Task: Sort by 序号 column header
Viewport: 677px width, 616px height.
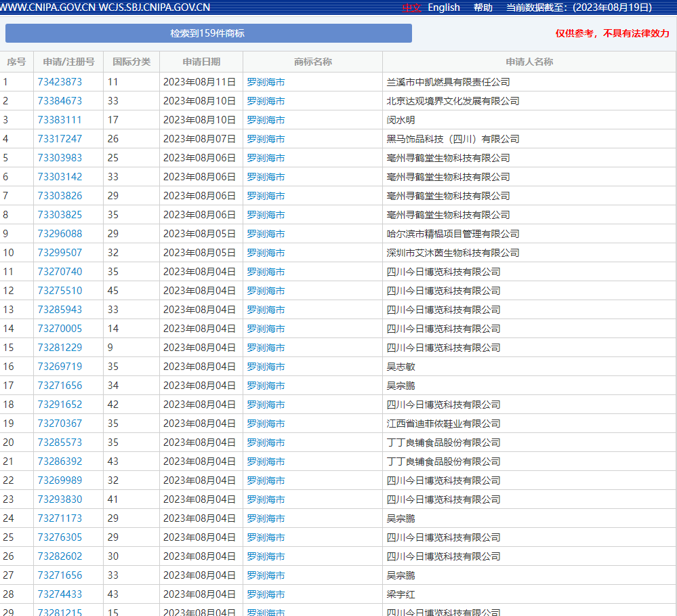Action: [x=16, y=62]
